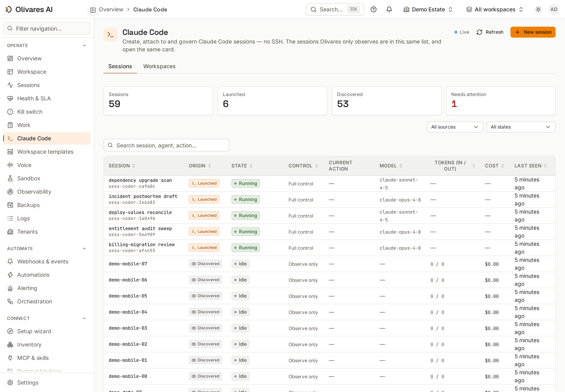Click Refresh button

point(490,32)
